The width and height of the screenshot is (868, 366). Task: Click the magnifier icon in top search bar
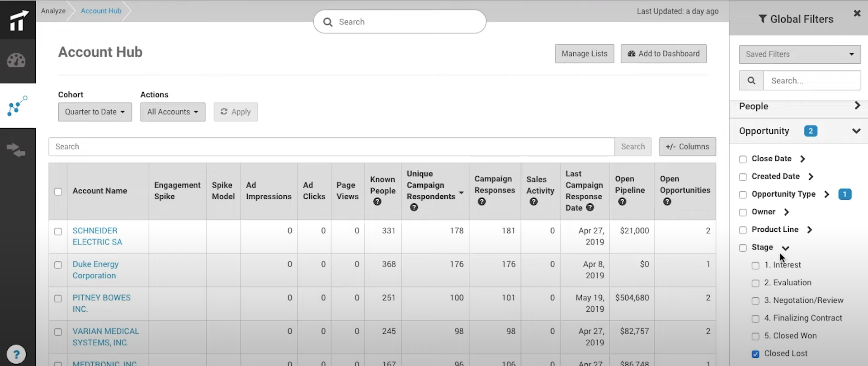click(x=328, y=22)
